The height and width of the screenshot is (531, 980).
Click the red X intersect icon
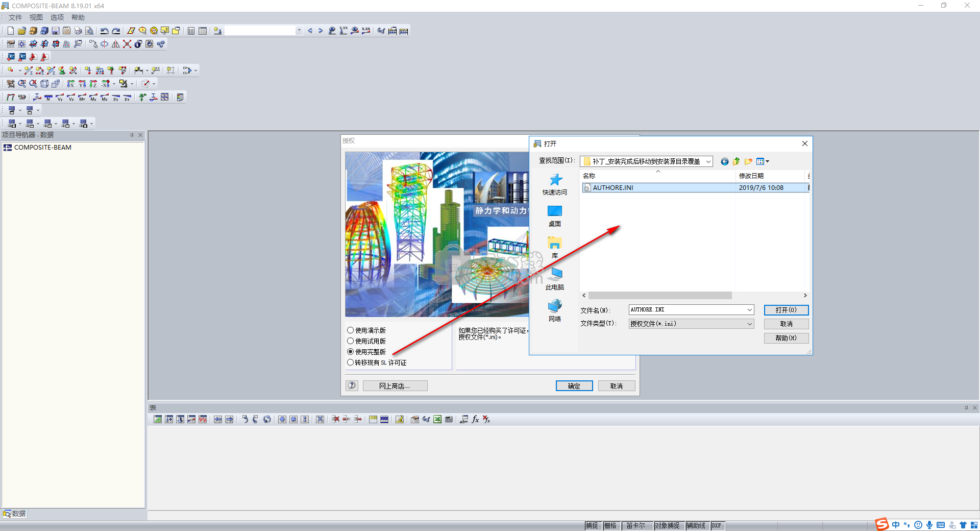[x=127, y=44]
